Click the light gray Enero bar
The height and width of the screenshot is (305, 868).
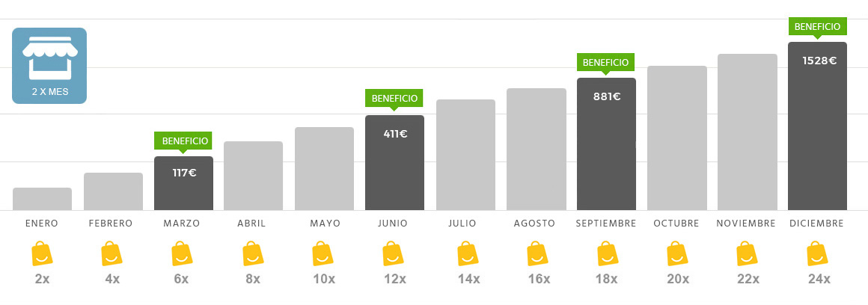click(x=42, y=199)
